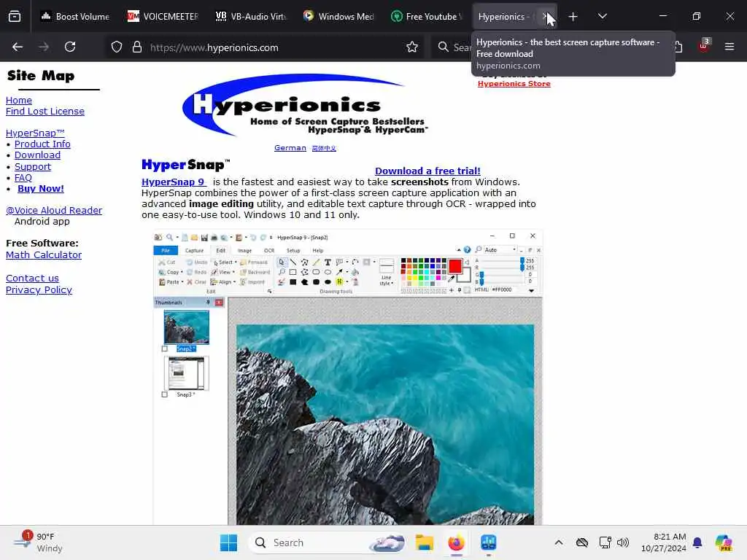The width and height of the screenshot is (747, 560).
Task: Open the Find Lost License link
Action: coord(45,112)
